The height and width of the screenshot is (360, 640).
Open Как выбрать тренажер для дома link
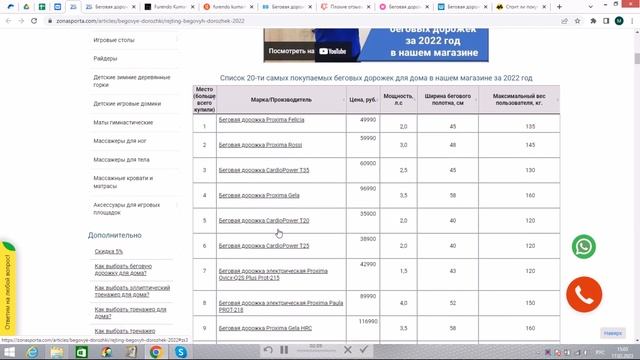pos(130,313)
